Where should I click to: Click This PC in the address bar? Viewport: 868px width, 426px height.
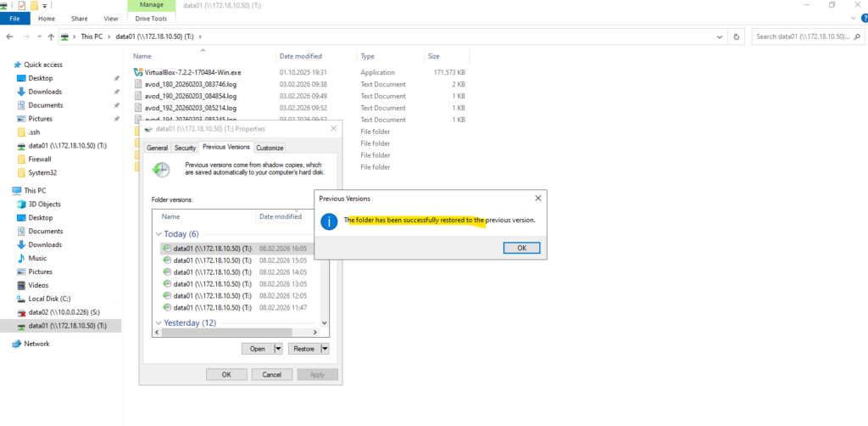92,36
